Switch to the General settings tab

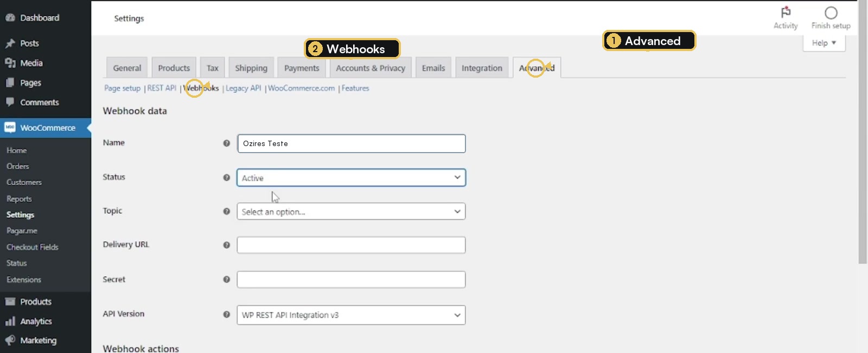tap(127, 68)
